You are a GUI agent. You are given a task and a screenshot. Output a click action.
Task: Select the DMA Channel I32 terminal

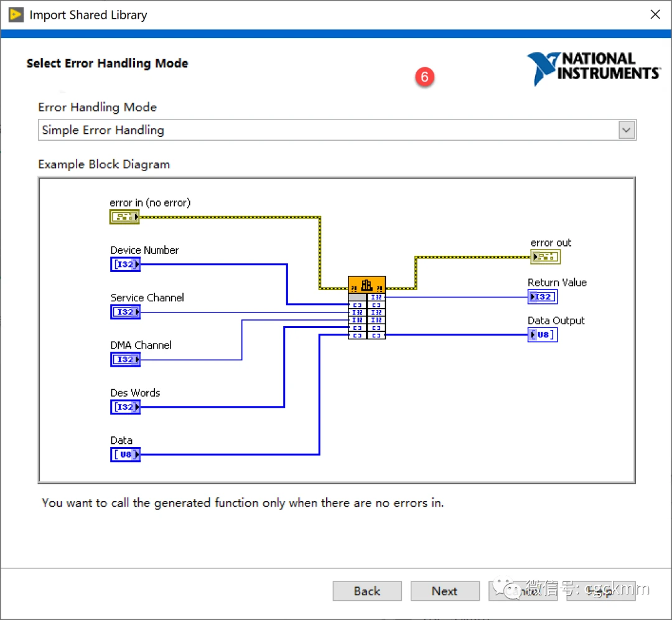[125, 359]
